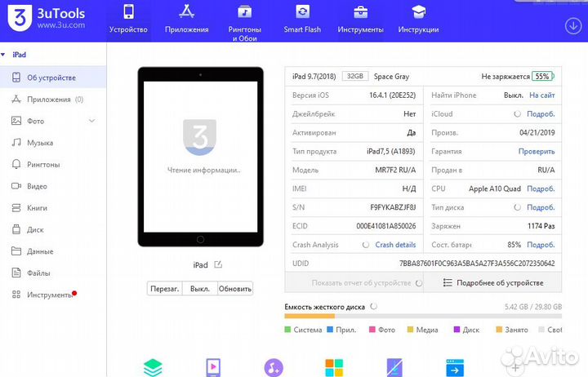
Task: Open the Инструменты top tab
Action: coord(360,19)
